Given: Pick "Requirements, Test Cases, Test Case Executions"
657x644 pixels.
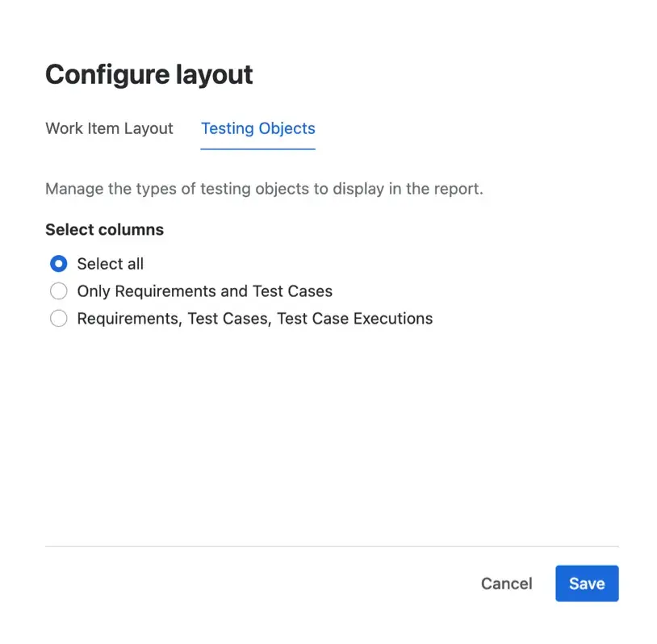Looking at the screenshot, I should click(x=58, y=318).
